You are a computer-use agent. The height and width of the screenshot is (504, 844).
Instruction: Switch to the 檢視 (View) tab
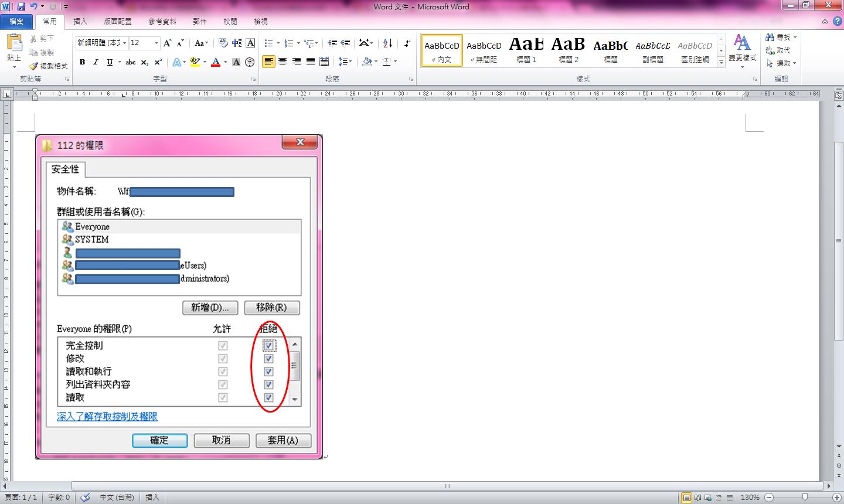[x=260, y=21]
